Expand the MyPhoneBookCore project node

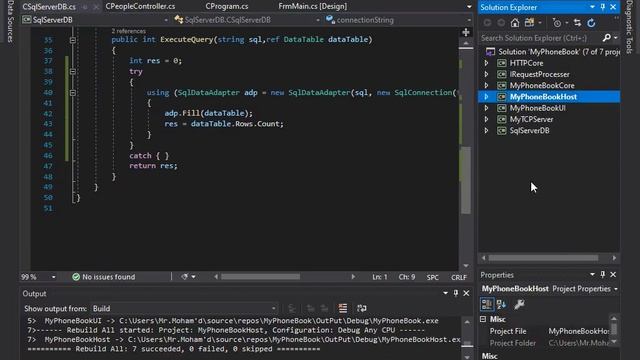[486, 86]
